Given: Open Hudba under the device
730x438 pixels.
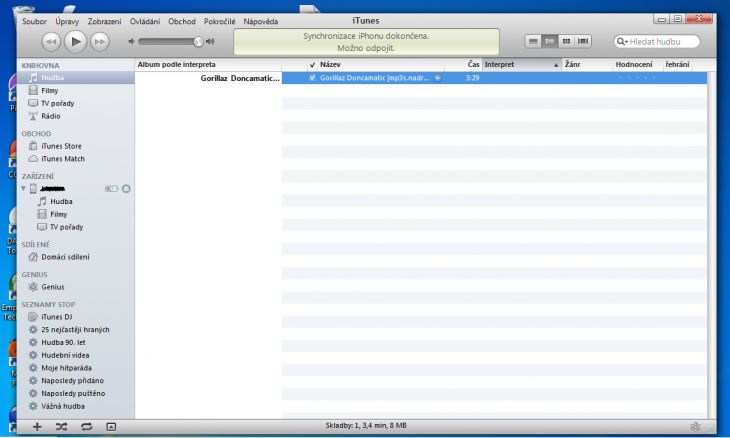Looking at the screenshot, I should coord(76,202).
